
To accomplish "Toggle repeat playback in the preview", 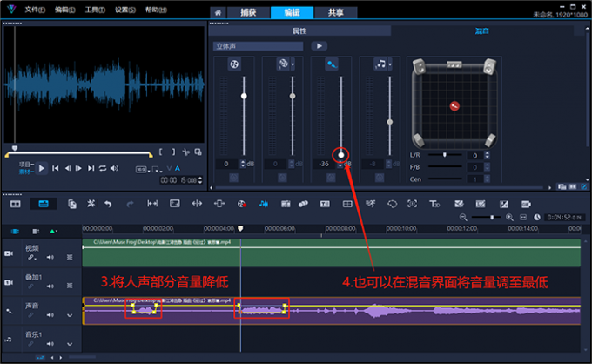I will click(103, 168).
